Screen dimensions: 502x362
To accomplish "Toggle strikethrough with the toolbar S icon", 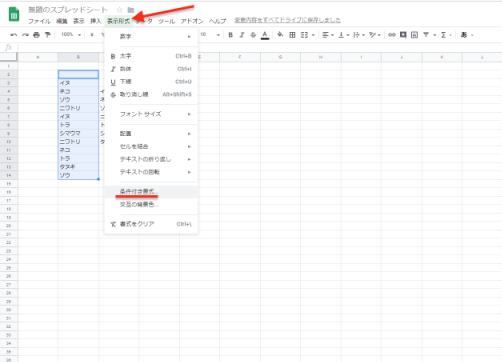I will (253, 35).
